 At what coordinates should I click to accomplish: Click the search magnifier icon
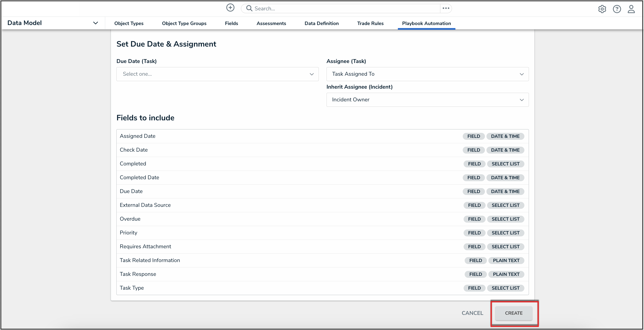point(249,8)
